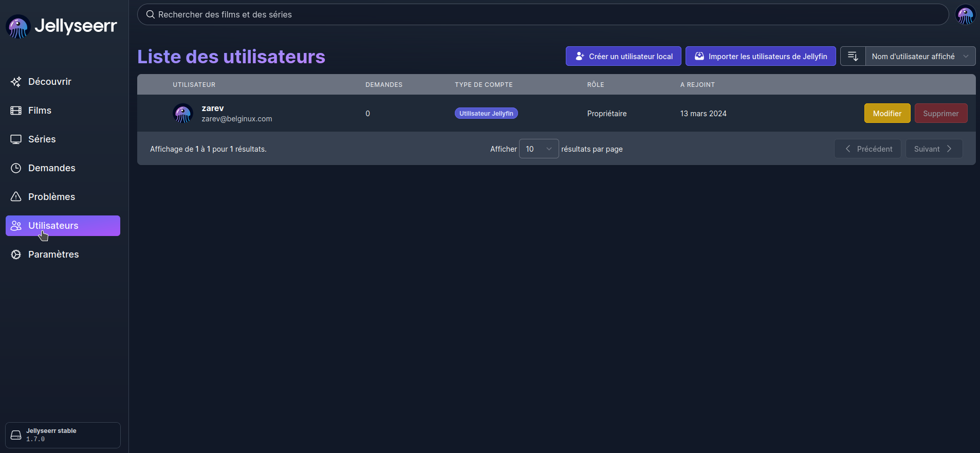
Task: Click the TYPE DE COMPTE column header
Action: click(484, 84)
